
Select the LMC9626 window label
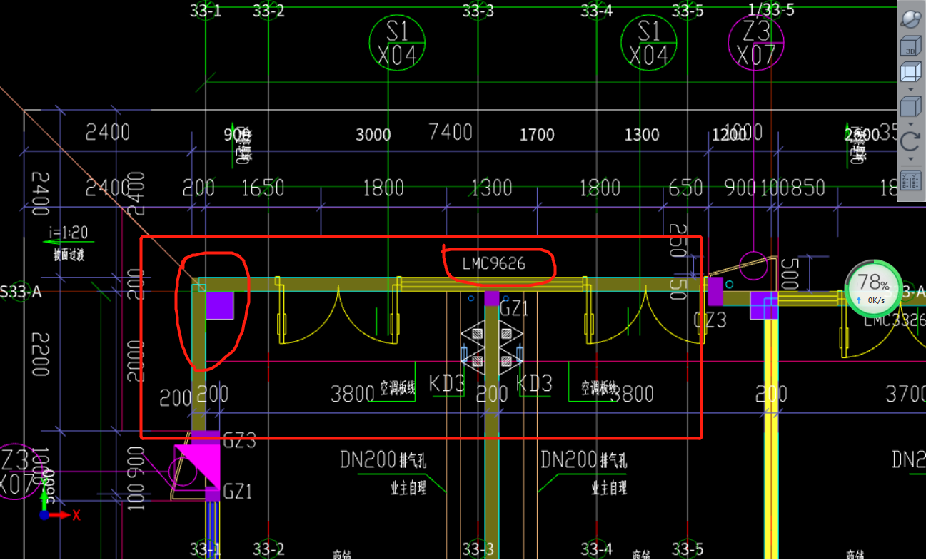point(494,263)
